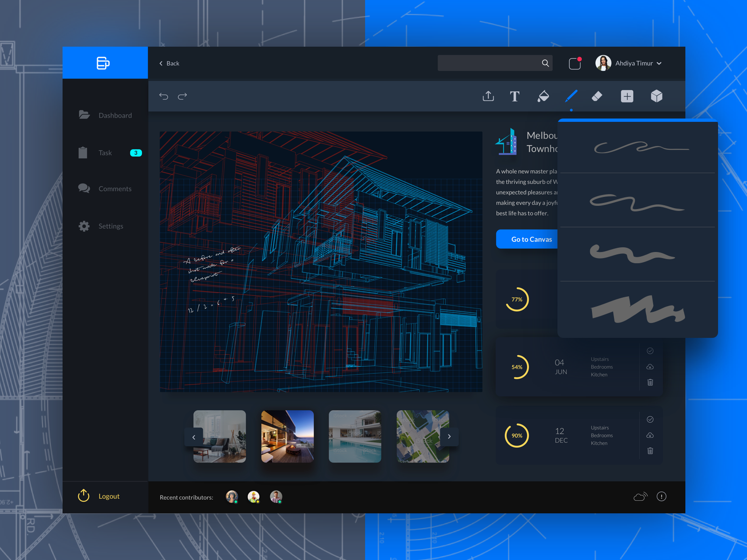This screenshot has width=747, height=560.
Task: Click the Settings gear icon
Action: 84,226
